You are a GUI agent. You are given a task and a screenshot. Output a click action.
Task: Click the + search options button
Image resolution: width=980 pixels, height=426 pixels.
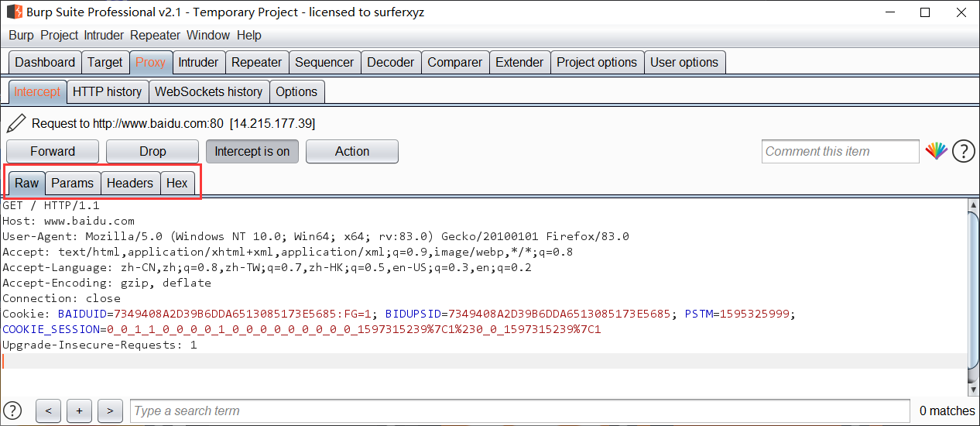coord(79,411)
